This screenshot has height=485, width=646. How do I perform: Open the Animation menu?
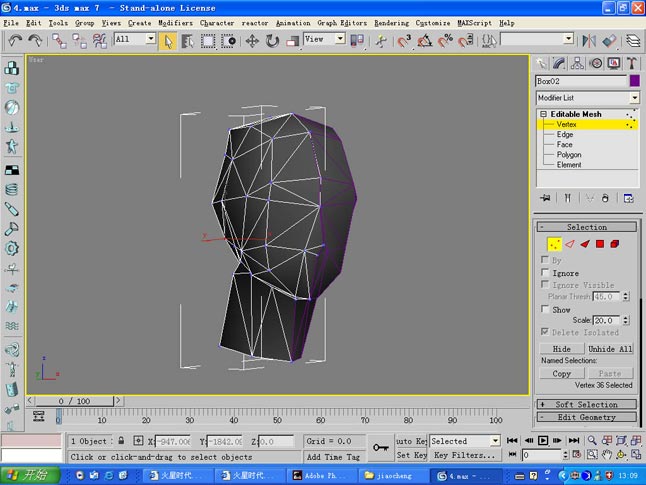(293, 23)
